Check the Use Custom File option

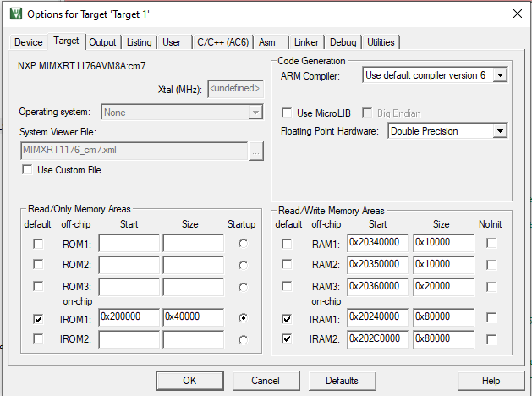tap(28, 170)
